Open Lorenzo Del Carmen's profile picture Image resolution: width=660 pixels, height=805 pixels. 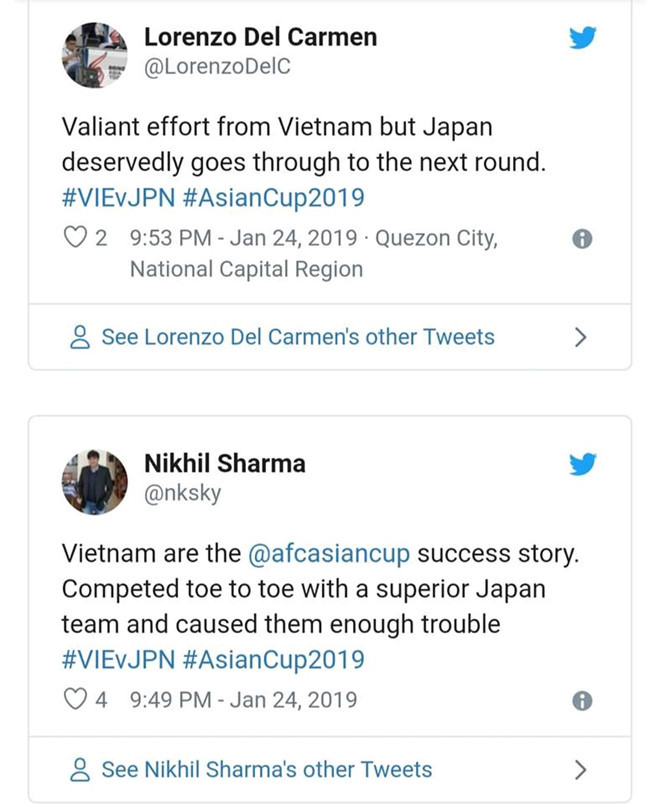coord(94,55)
